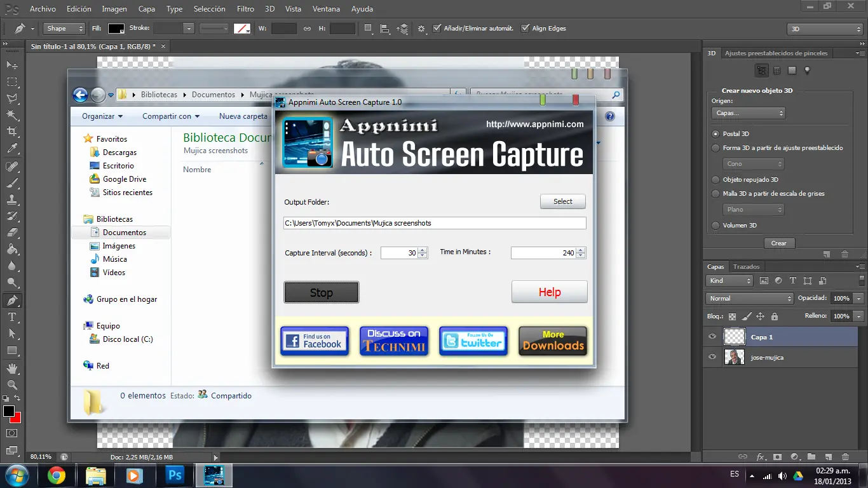Select the Horizontal Type tool

[x=12, y=316]
